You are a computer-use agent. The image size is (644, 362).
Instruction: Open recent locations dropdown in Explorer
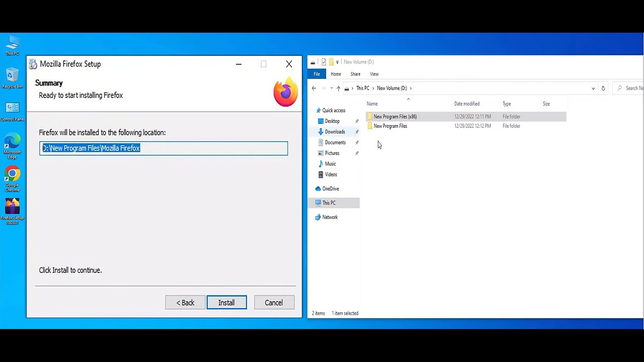click(x=331, y=88)
